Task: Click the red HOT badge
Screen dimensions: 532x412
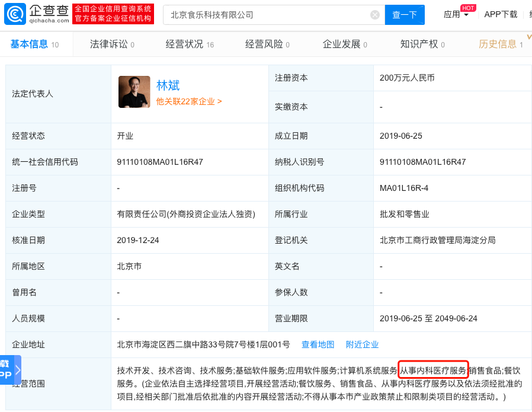Action: click(468, 8)
